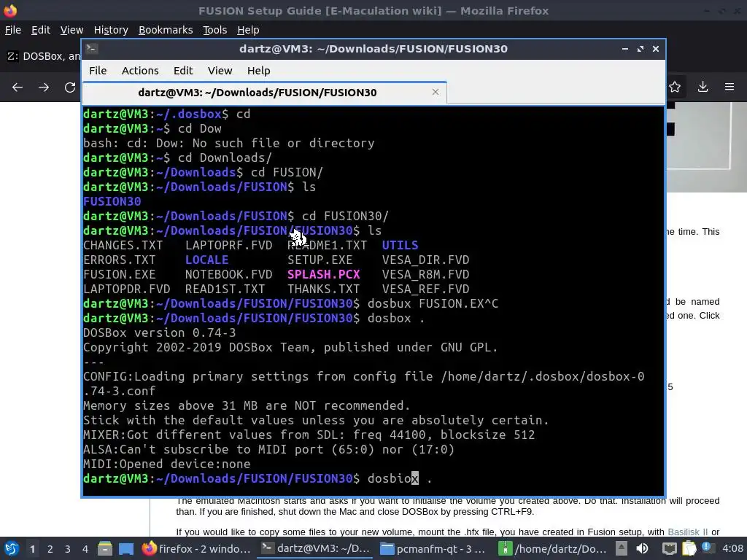Click the UTILS directory name in the terminal
The height and width of the screenshot is (560, 747).
400,245
